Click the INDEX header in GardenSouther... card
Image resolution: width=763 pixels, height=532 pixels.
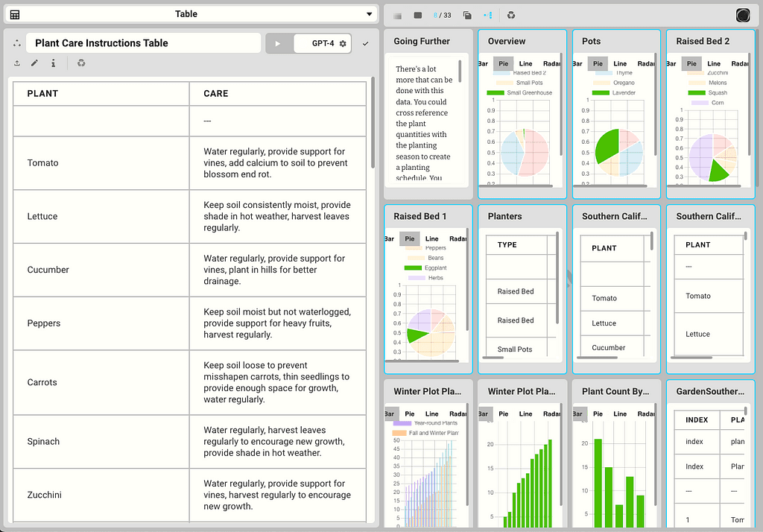[x=697, y=420]
